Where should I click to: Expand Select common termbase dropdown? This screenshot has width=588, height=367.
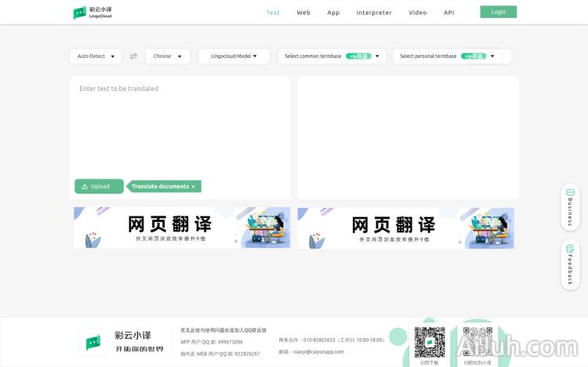click(x=332, y=56)
